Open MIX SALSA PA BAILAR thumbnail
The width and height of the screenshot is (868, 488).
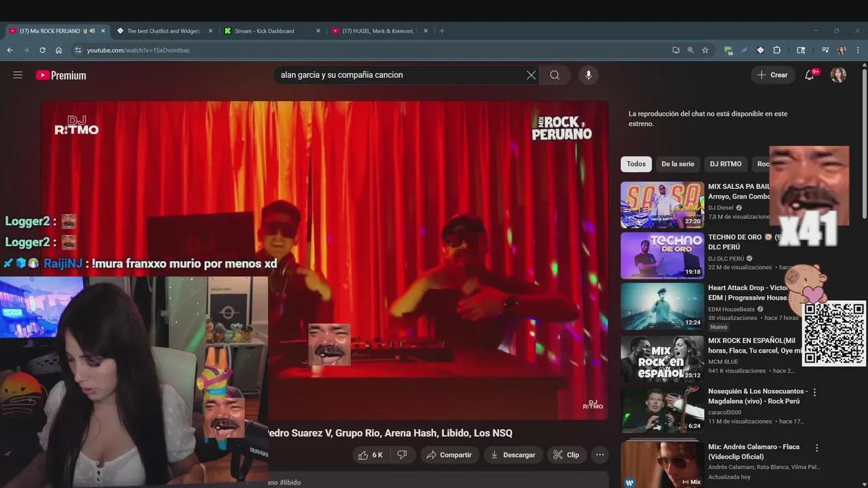663,205
